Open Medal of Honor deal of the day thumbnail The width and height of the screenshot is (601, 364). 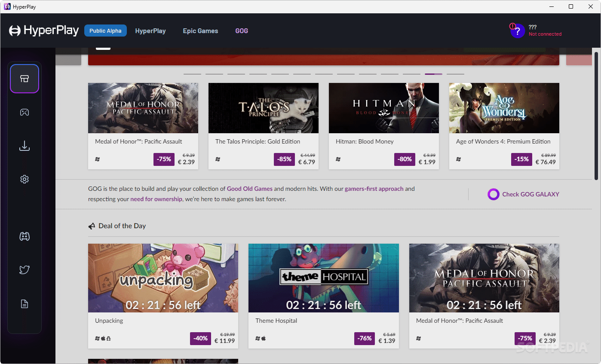(484, 278)
